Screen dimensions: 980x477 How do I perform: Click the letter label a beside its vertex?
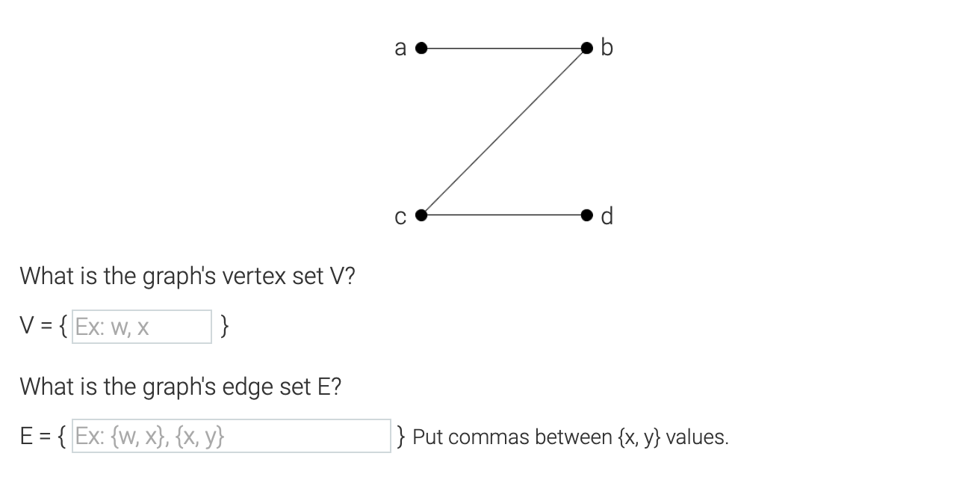[400, 48]
